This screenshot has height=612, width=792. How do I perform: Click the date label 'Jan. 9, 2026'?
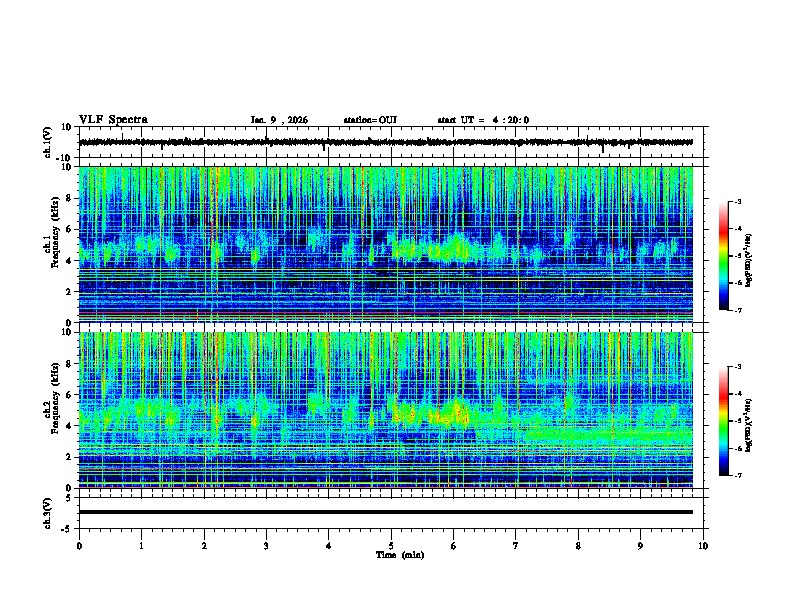click(279, 120)
